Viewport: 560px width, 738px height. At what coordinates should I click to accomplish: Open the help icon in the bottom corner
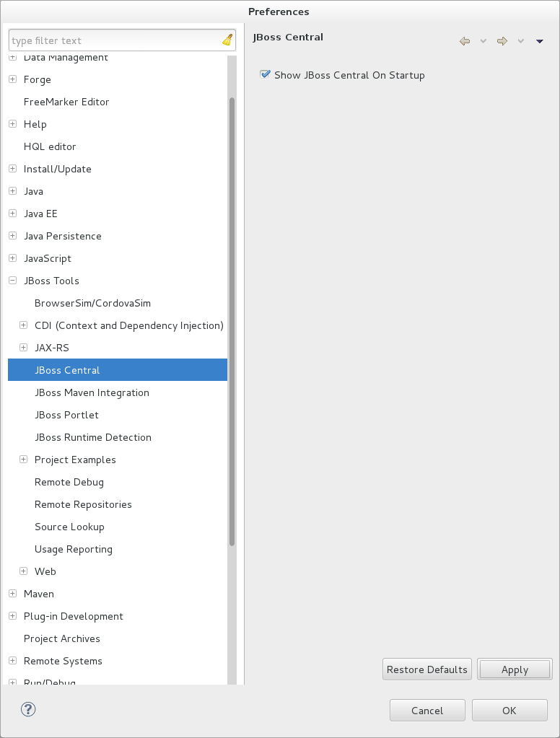pyautogui.click(x=28, y=709)
